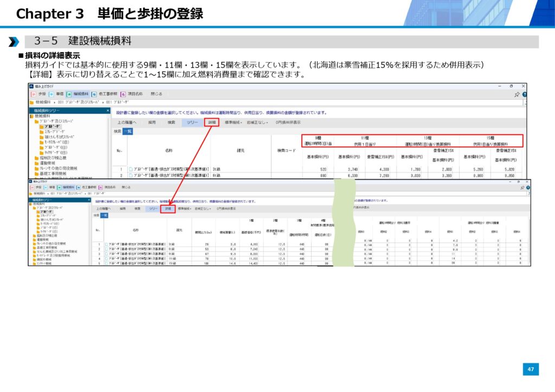Click the 詳細 button highlighted in upper window
The height and width of the screenshot is (392, 555).
[212, 122]
